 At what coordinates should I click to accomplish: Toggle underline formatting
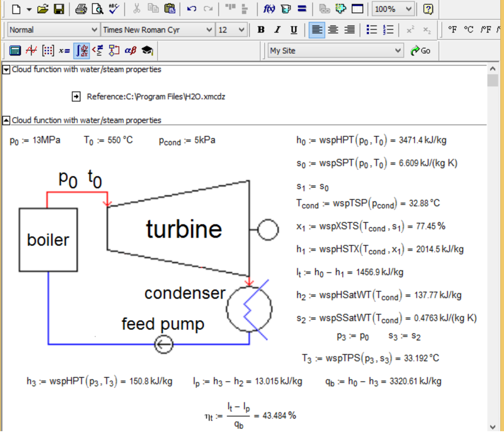[x=294, y=30]
